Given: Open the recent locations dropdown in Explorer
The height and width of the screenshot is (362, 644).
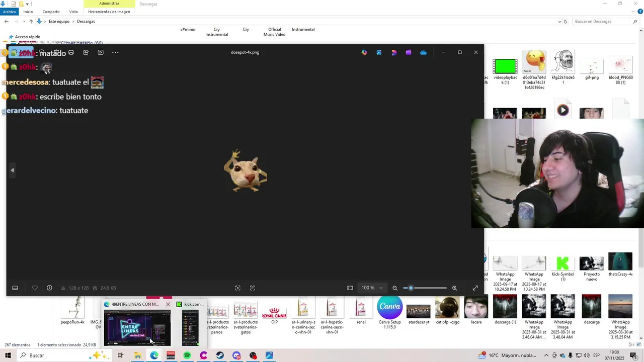Looking at the screenshot, I should point(24,22).
